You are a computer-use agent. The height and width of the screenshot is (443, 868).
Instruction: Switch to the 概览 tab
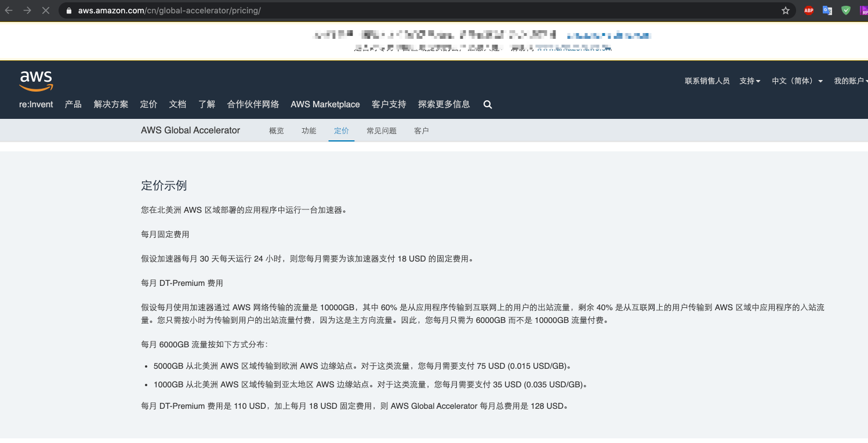click(x=277, y=131)
